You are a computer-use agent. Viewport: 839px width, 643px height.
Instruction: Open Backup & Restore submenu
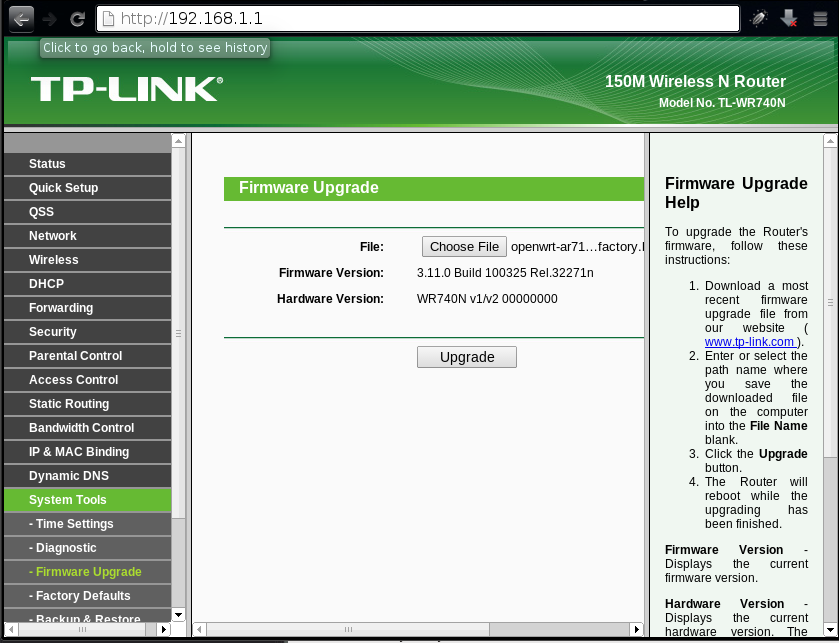coord(87,616)
